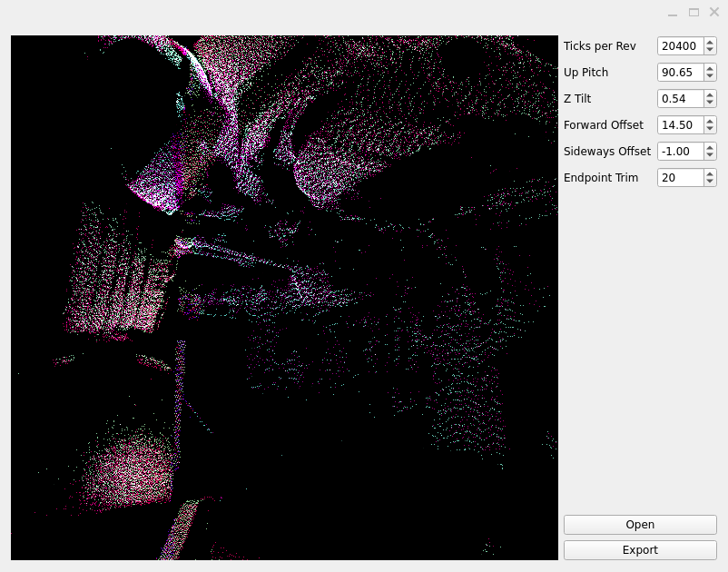Click the Endpoint Trim value field
This screenshot has height=572, width=728.
680,178
